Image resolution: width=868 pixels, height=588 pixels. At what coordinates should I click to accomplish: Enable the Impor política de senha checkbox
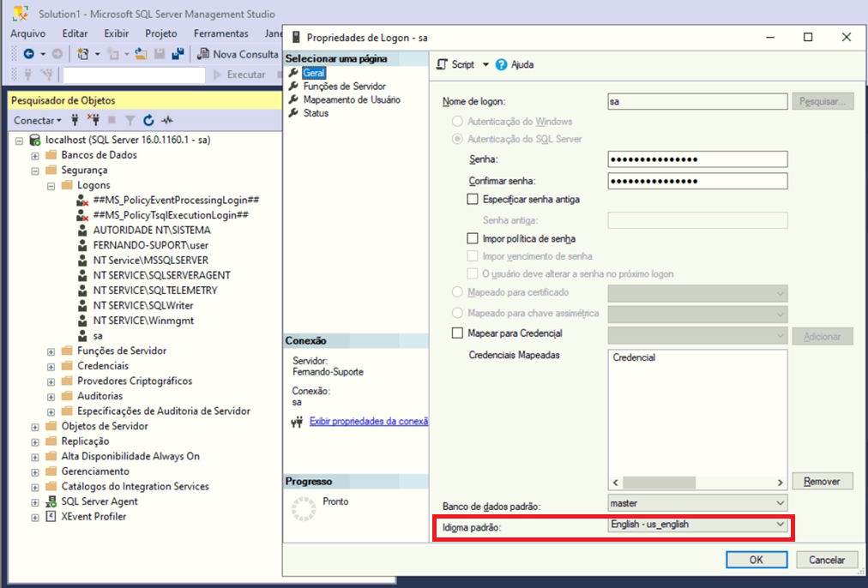tap(472, 238)
